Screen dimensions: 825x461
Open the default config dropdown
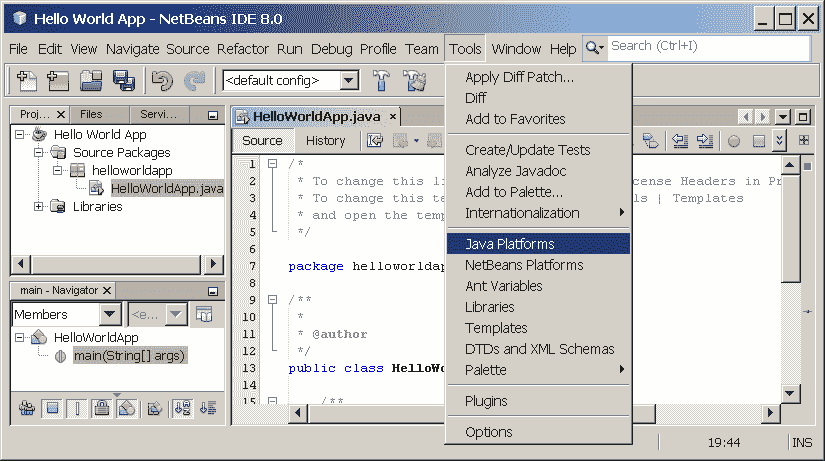point(348,81)
